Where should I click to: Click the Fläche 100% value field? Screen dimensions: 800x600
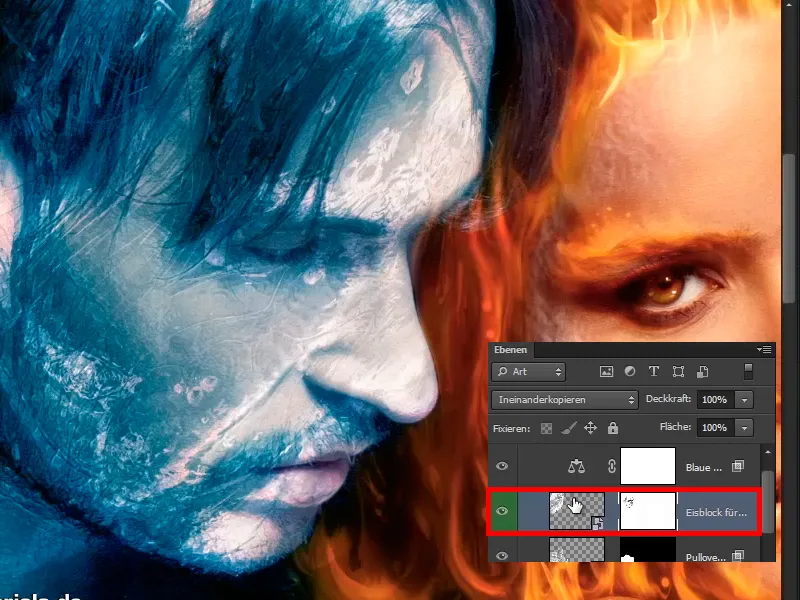pos(716,428)
